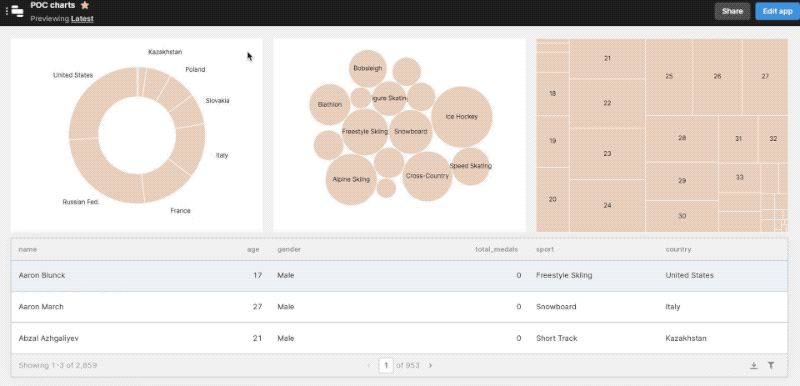Click the Ice Hockey bubble
800x386 pixels.
pyautogui.click(x=462, y=117)
